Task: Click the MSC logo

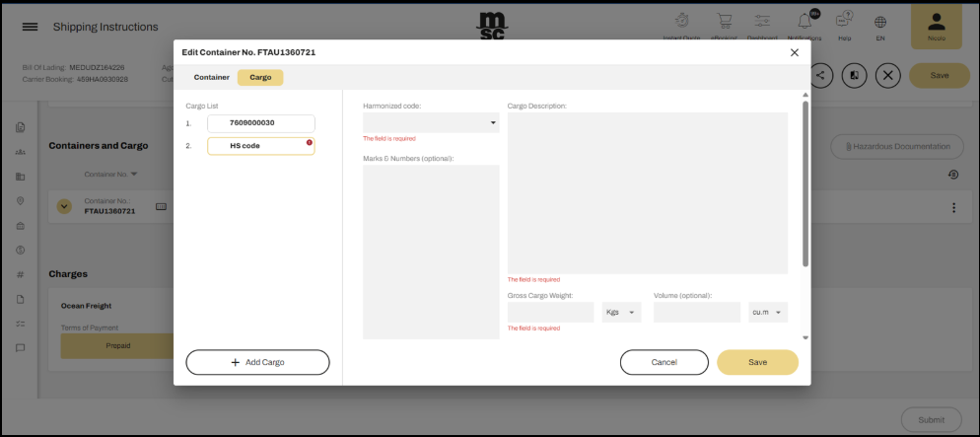Action: click(x=491, y=27)
